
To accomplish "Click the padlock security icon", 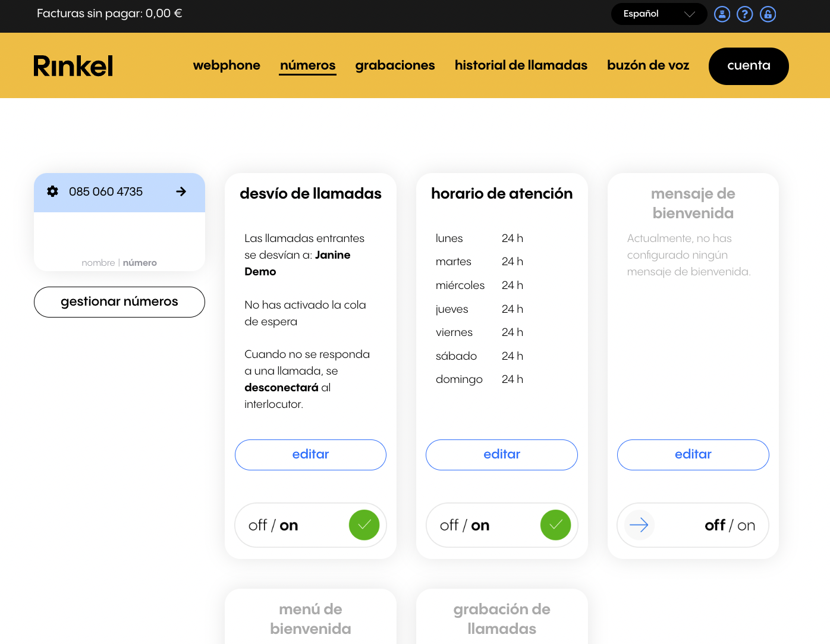I will 768,14.
